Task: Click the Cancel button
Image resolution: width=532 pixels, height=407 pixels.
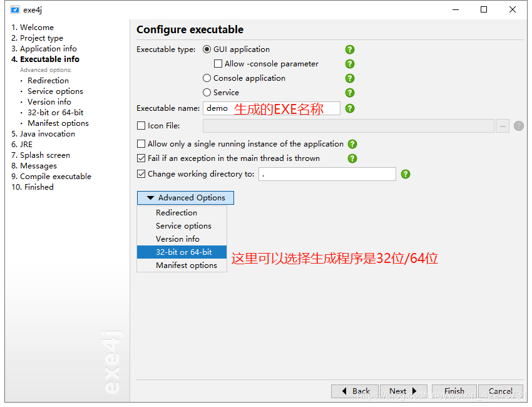Action: pos(501,391)
